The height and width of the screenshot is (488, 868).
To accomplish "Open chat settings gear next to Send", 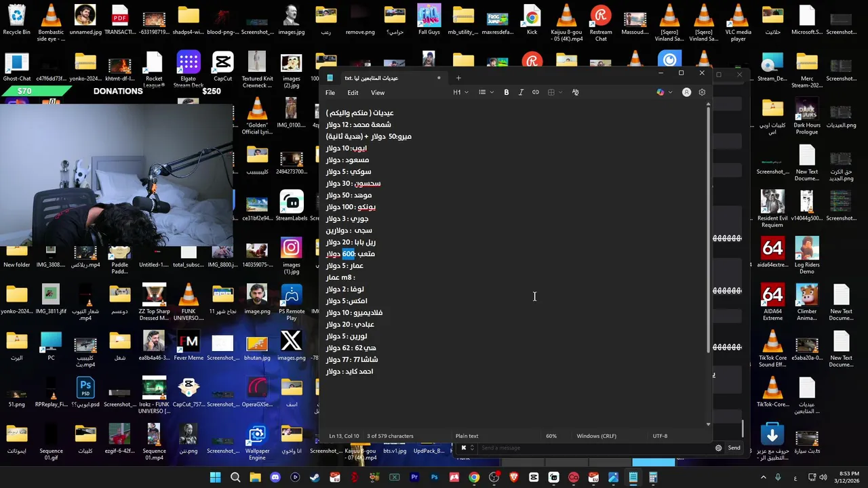I will click(x=718, y=448).
